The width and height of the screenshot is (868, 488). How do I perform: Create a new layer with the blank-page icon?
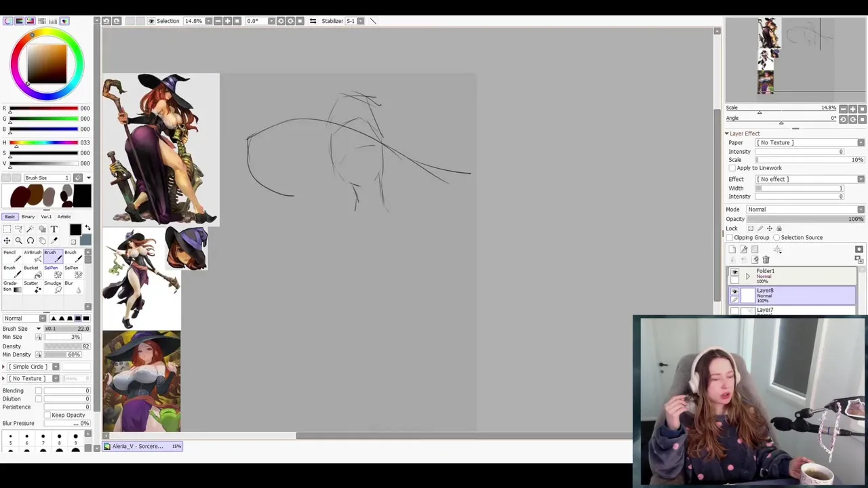coord(732,249)
